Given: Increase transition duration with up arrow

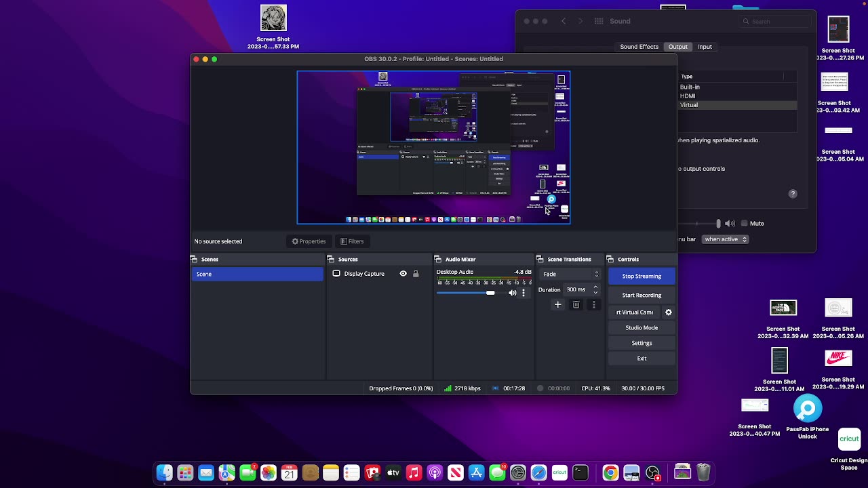Looking at the screenshot, I should coord(595,287).
